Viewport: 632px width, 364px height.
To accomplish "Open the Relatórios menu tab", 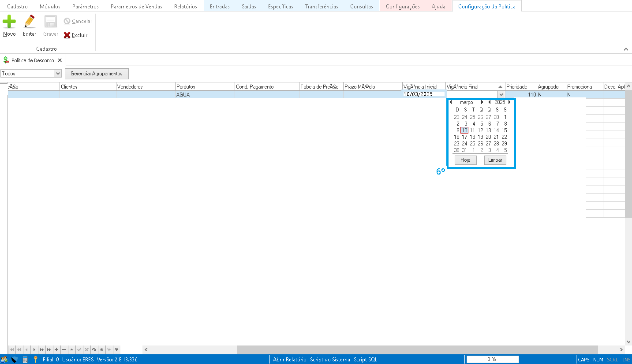I will 186,6.
